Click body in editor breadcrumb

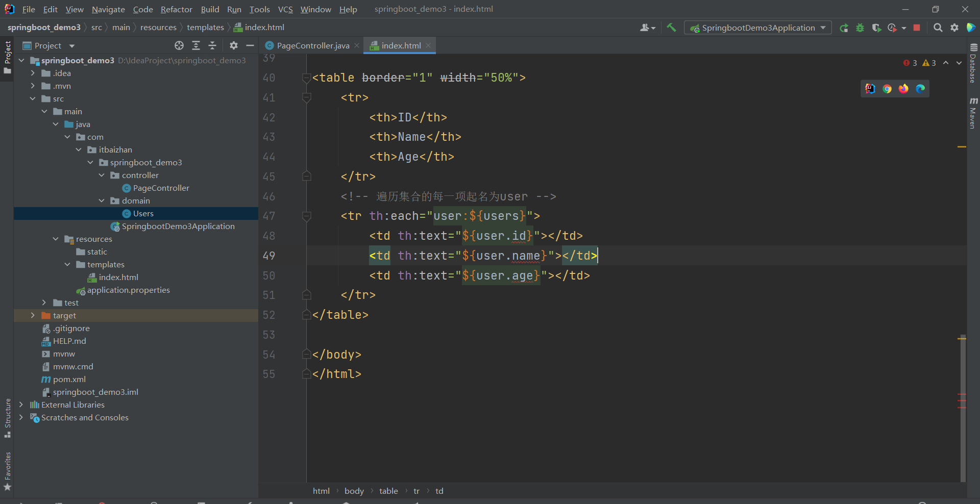point(354,491)
